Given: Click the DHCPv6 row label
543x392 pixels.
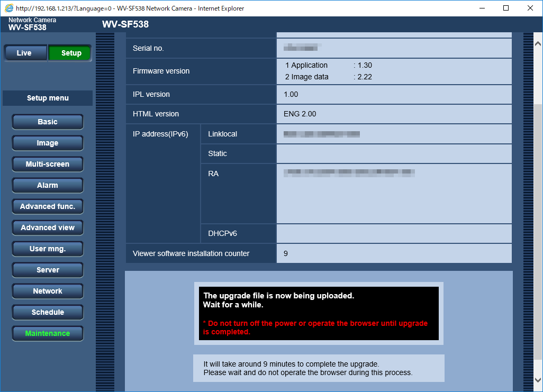Looking at the screenshot, I should pos(223,233).
